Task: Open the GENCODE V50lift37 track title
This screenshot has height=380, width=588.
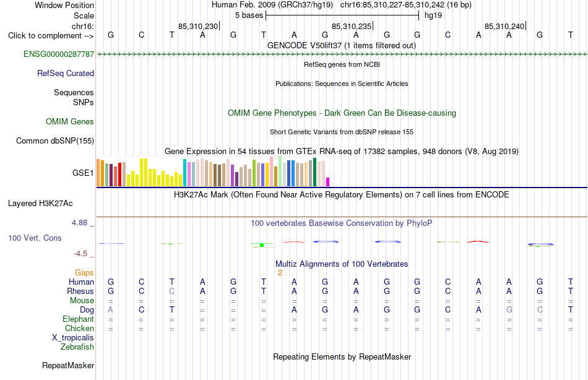Action: [341, 45]
